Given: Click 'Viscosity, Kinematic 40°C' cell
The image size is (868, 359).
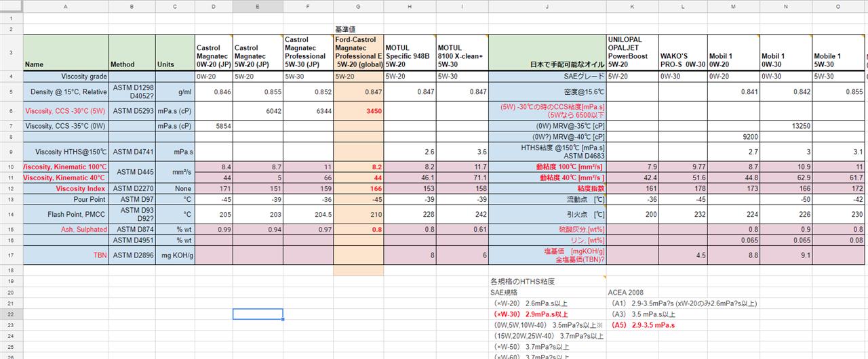Looking at the screenshot, I should coord(66,177).
